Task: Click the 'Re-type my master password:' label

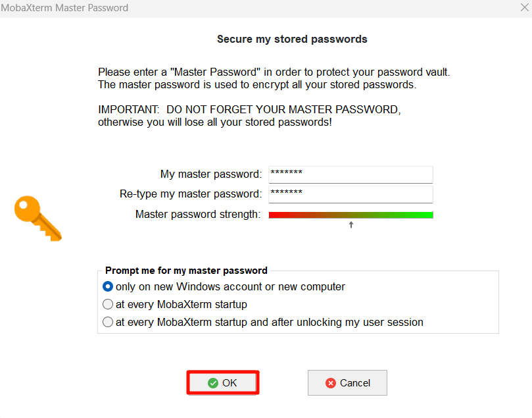Action: (191, 194)
